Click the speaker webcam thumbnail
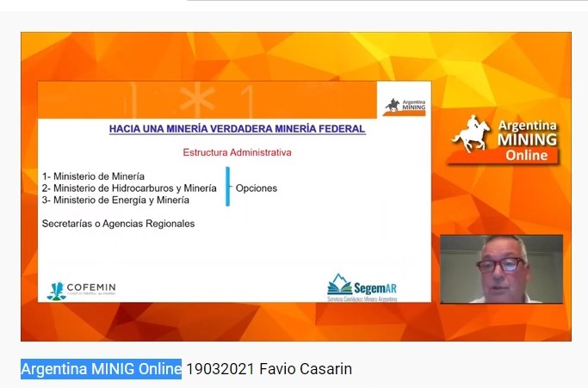Screen dimensions: 588x388 501,269
